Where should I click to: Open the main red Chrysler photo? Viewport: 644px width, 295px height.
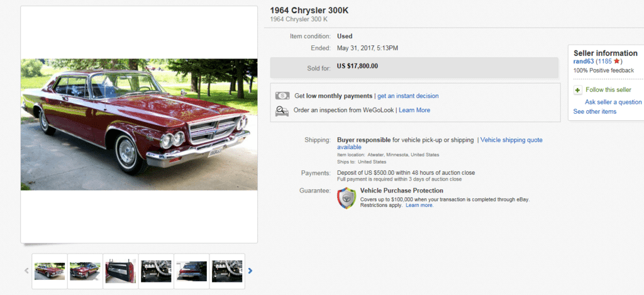point(139,124)
